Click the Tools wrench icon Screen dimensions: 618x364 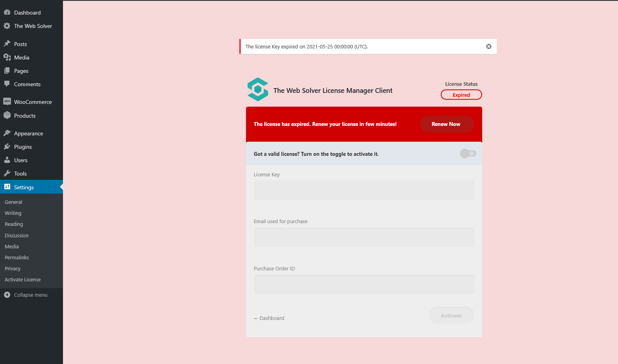click(7, 173)
